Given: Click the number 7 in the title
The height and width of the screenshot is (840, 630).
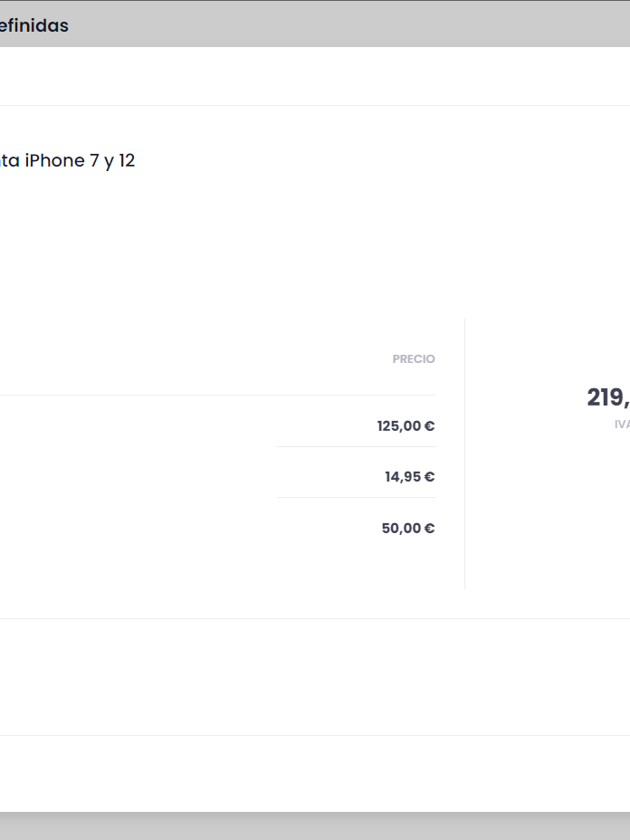Looking at the screenshot, I should click(x=95, y=161).
